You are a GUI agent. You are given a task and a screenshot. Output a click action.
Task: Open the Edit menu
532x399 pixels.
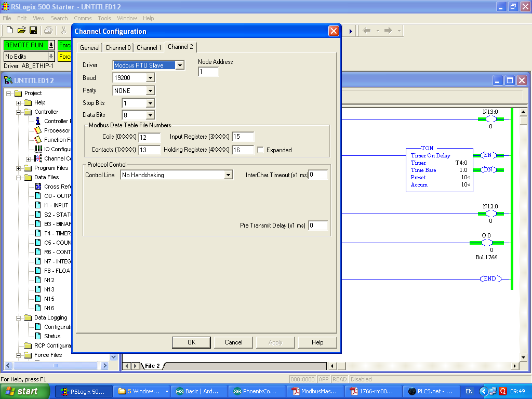pos(22,18)
